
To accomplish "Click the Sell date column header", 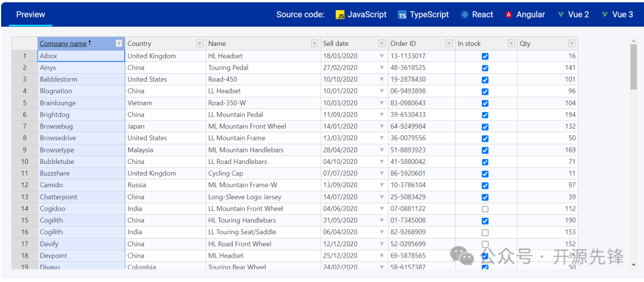I will pos(336,44).
